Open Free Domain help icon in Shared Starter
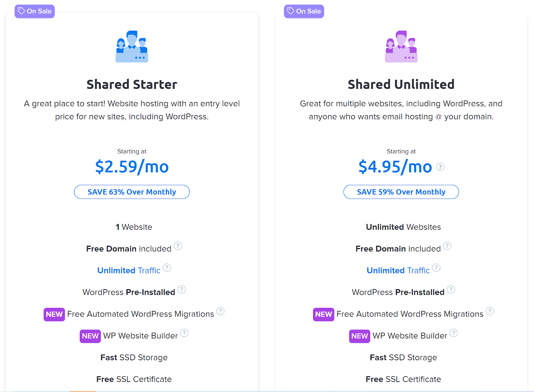This screenshot has height=392, width=534. pyautogui.click(x=178, y=246)
